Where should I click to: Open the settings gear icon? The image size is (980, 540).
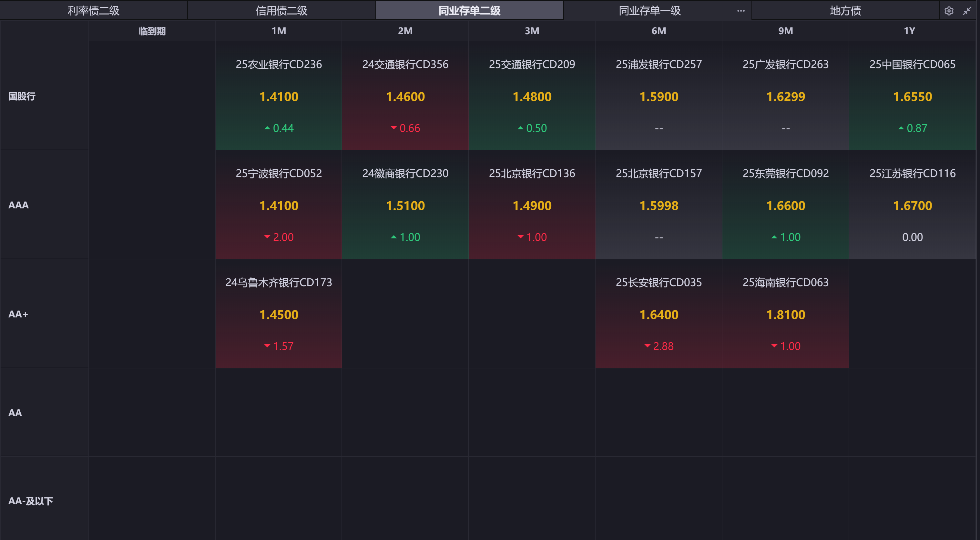tap(948, 11)
